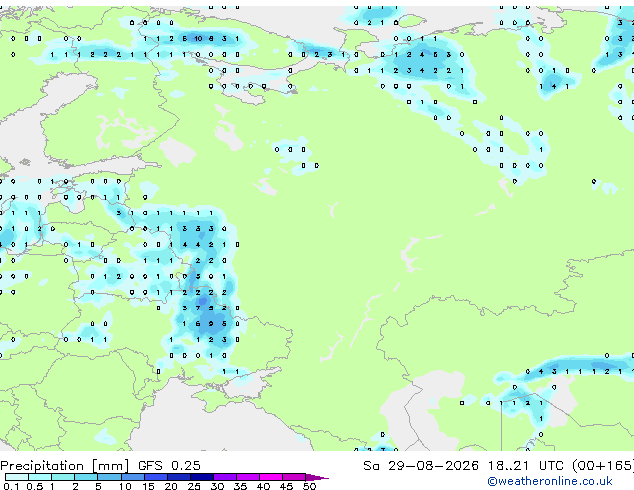The width and height of the screenshot is (634, 490).
Task: Click the lightest 0.1–0.5 mm legend swatch
Action: tap(17, 477)
